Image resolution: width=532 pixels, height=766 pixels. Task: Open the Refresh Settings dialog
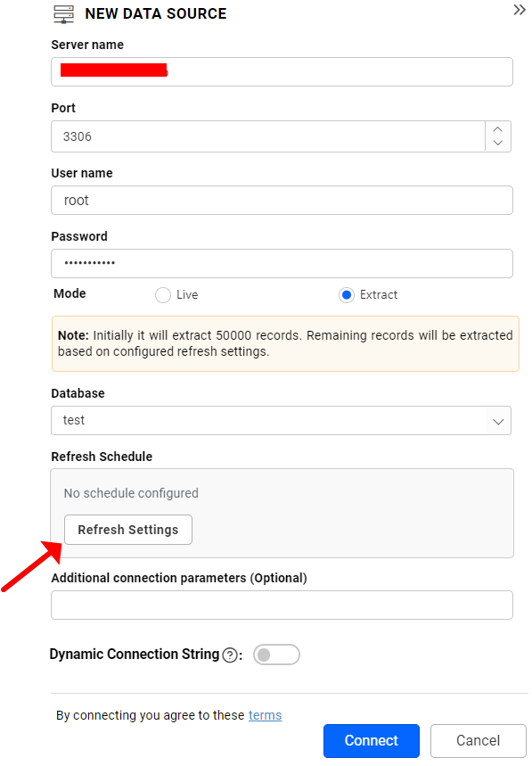tap(127, 529)
